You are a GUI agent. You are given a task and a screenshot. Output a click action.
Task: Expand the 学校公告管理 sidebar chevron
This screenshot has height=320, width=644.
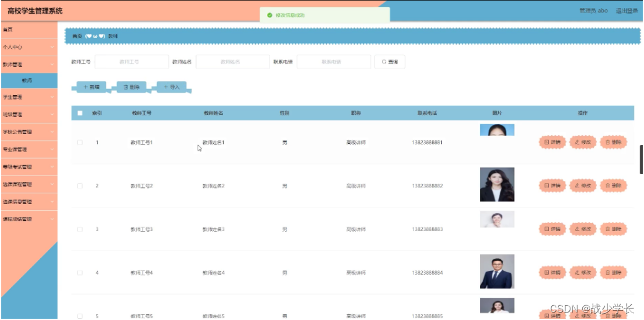tap(52, 132)
